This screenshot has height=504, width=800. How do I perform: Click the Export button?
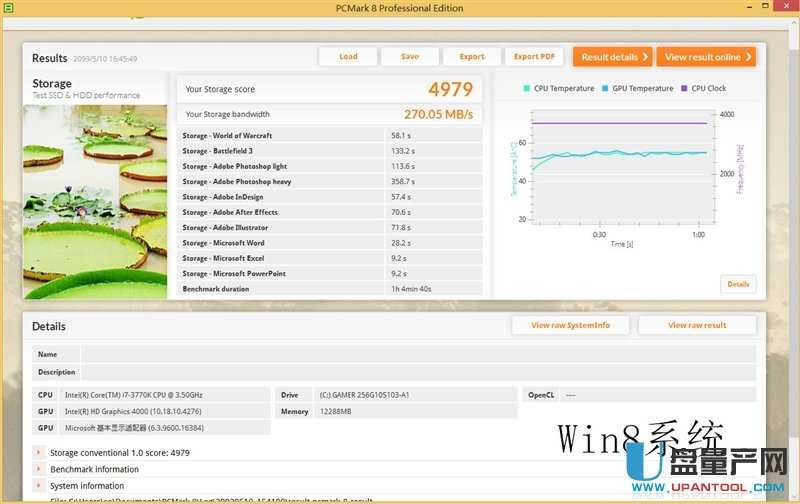[471, 57]
